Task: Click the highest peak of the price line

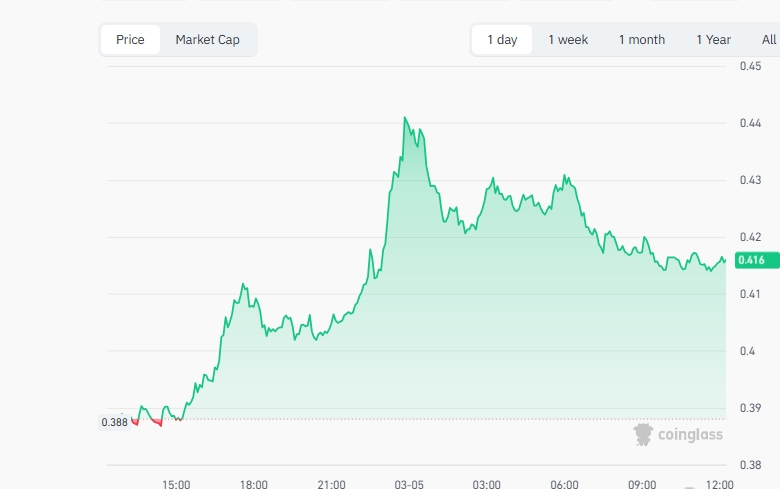Action: pos(405,118)
